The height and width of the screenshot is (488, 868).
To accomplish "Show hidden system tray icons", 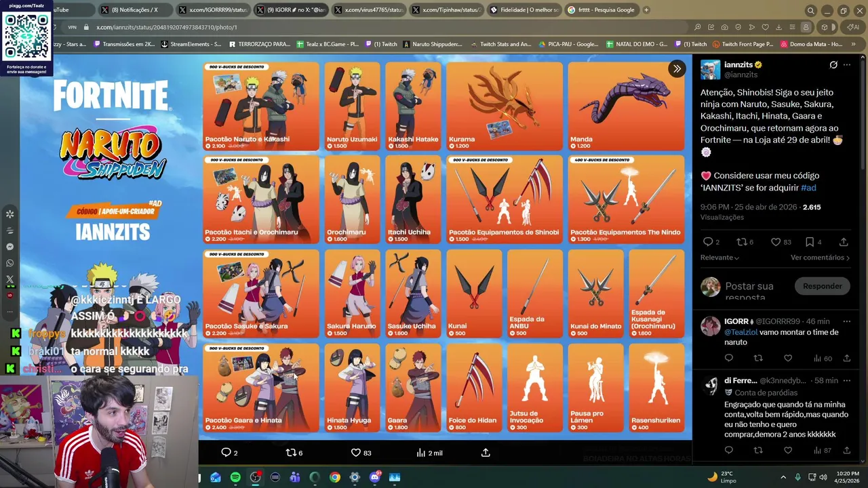I will pos(783,477).
